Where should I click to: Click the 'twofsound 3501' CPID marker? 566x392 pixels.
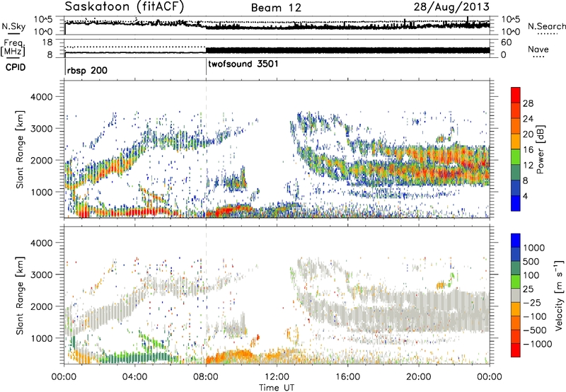pos(243,64)
